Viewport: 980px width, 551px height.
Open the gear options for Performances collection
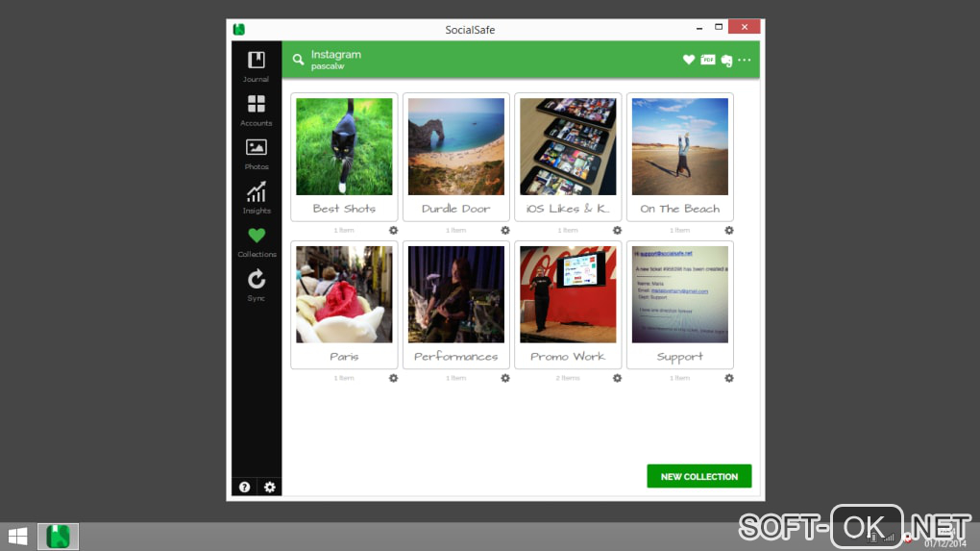pos(505,378)
